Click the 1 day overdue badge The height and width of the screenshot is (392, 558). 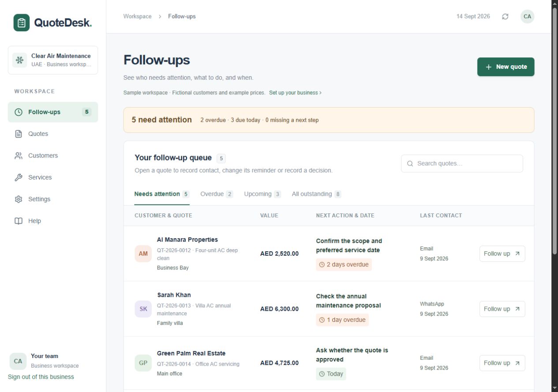coord(342,320)
